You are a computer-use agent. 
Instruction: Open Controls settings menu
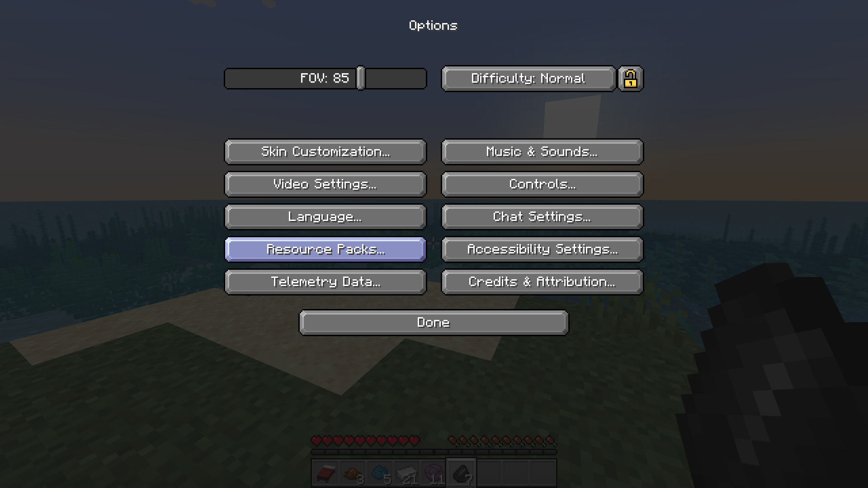coord(541,183)
